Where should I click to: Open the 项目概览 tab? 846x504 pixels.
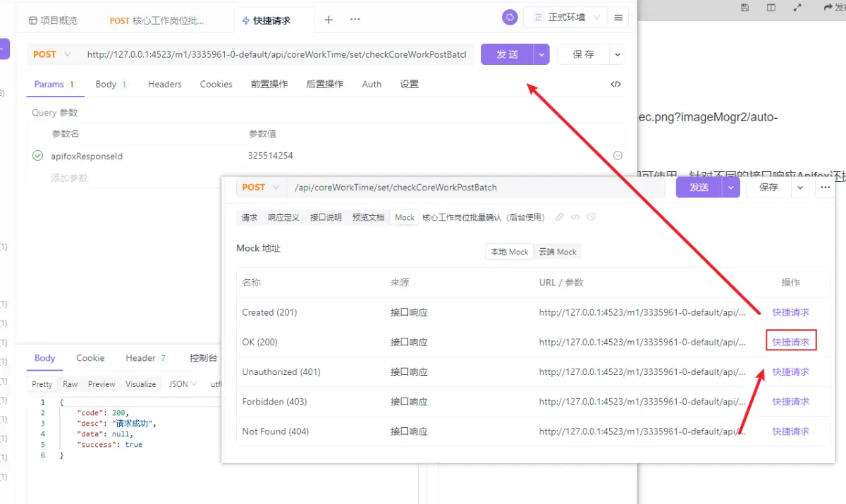click(x=53, y=20)
